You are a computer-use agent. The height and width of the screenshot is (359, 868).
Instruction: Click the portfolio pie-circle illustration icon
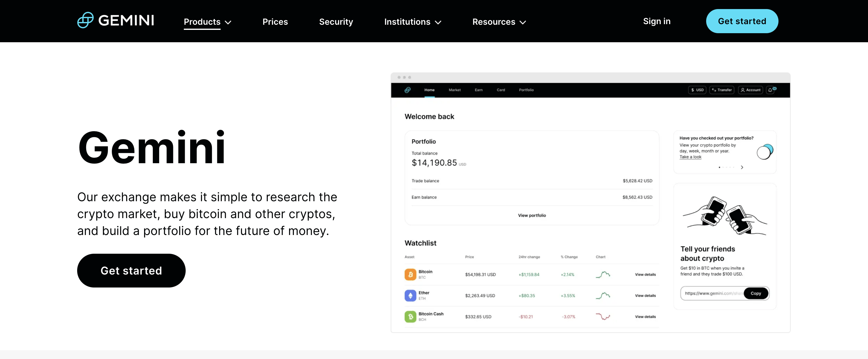(765, 152)
